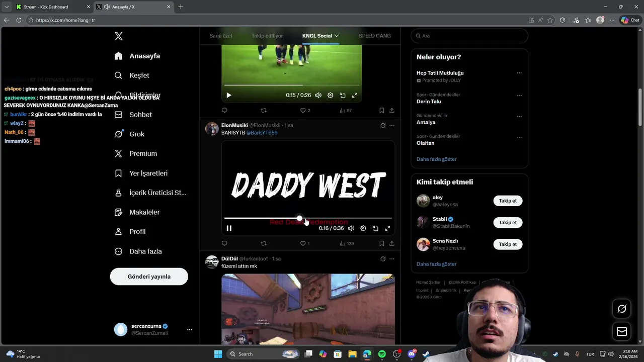Open account menu dots beside sercanzurna
The width and height of the screenshot is (644, 362).
[190, 330]
